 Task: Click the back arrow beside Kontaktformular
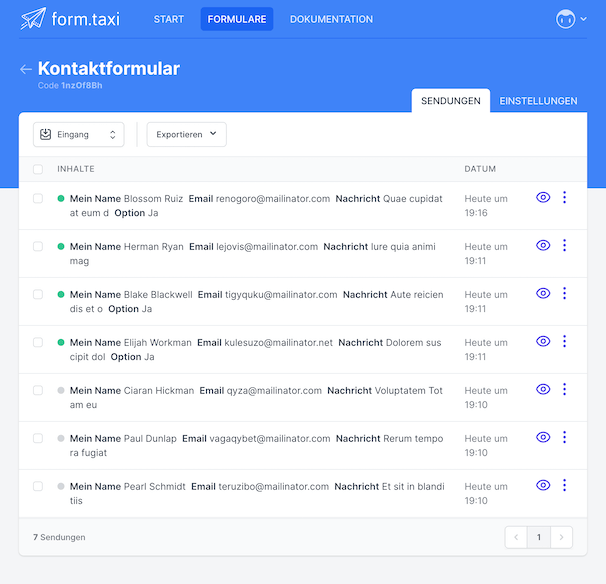[25, 69]
